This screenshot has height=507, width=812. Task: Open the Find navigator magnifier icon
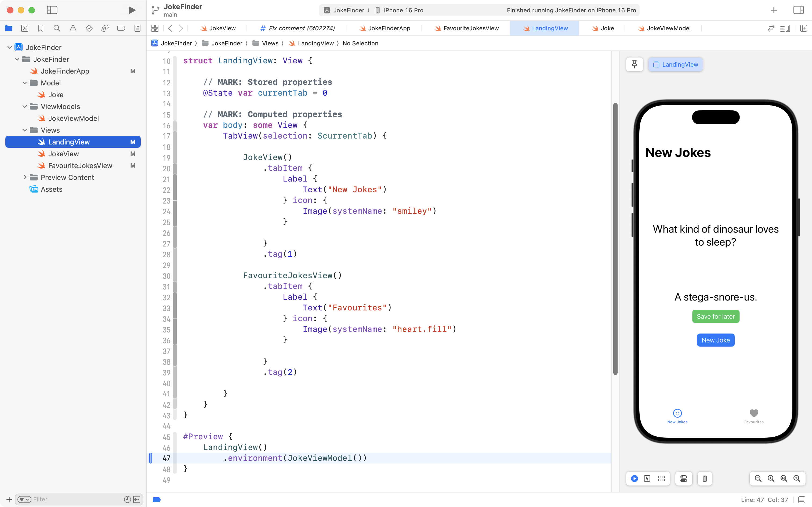57,28
